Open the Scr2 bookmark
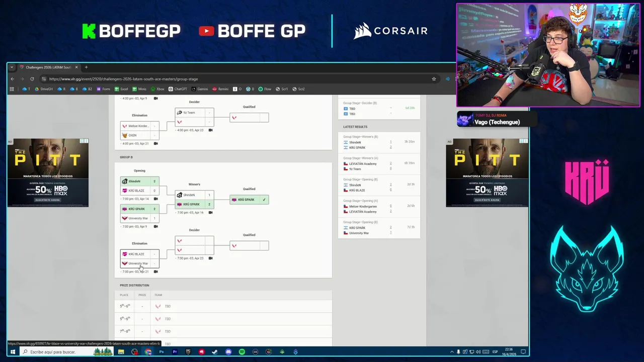Viewport: 644px width, 362px height. [298, 89]
